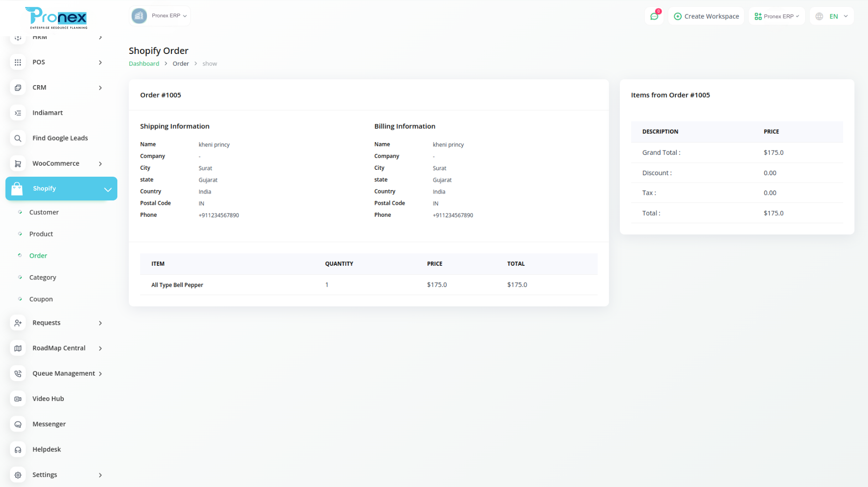Click the RoadMap Central map icon
This screenshot has width=868, height=487.
tap(18, 348)
